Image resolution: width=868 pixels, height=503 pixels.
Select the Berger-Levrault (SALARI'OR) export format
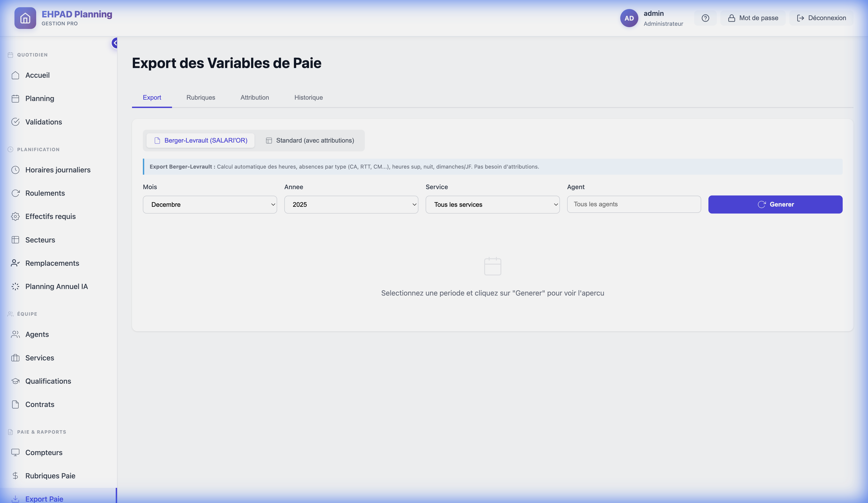200,141
